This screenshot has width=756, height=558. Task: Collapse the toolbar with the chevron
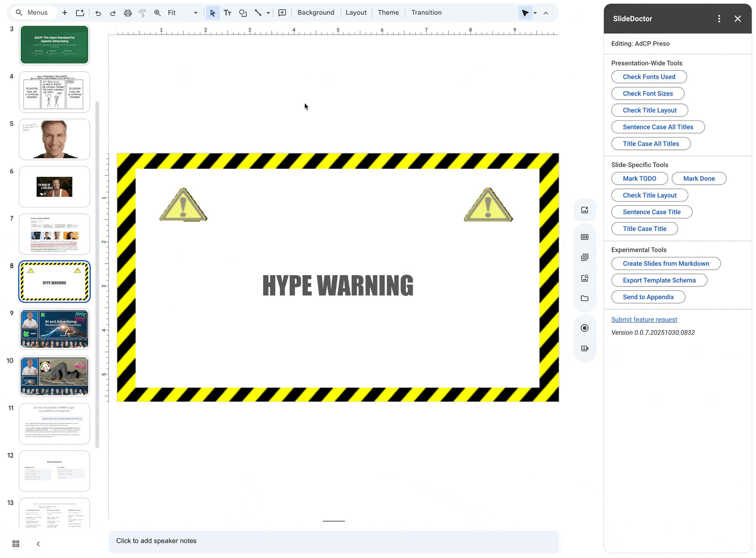[546, 12]
